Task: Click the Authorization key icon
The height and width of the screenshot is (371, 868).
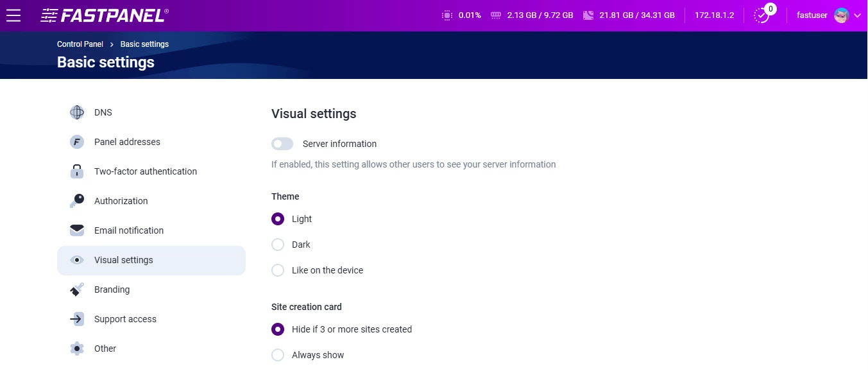Action: [x=76, y=201]
